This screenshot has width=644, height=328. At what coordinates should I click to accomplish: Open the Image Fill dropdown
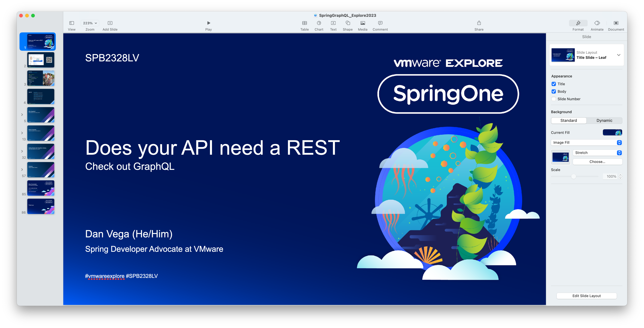pos(586,143)
